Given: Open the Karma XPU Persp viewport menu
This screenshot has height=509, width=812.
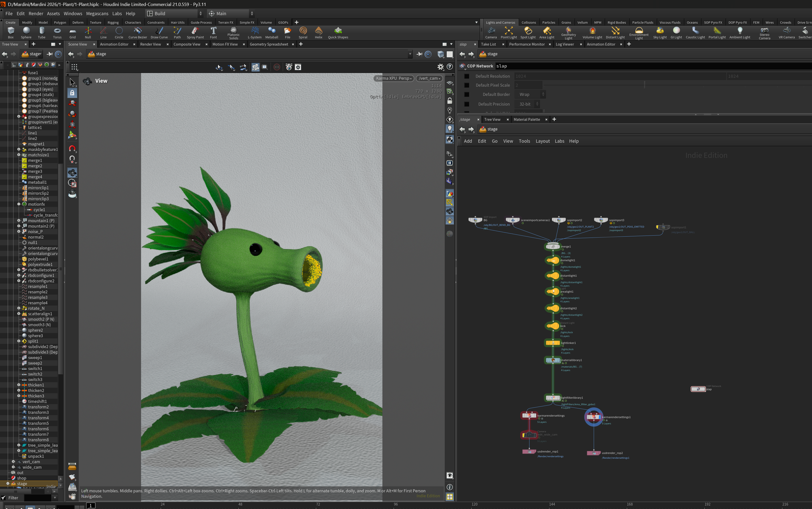Looking at the screenshot, I should (x=394, y=78).
